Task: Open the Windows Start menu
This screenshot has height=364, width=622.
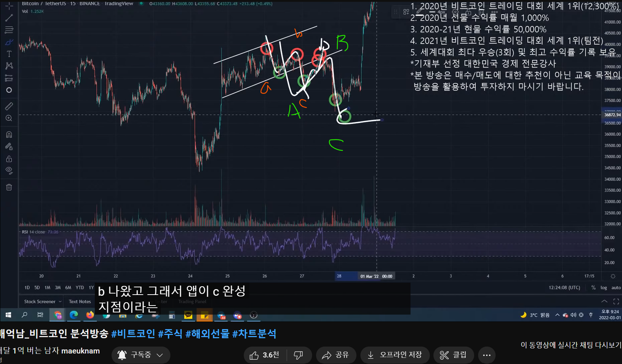Action: click(x=8, y=315)
